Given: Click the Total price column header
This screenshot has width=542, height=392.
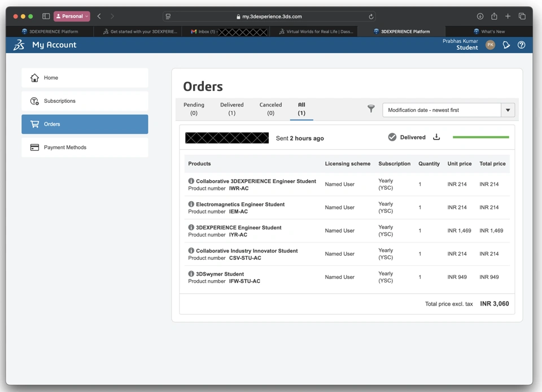Looking at the screenshot, I should (x=492, y=163).
